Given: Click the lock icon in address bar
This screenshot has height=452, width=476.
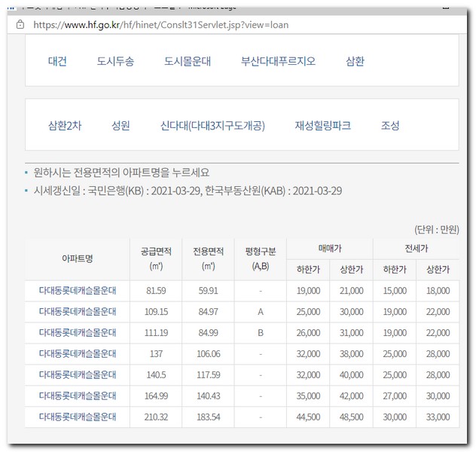Looking at the screenshot, I should point(20,24).
